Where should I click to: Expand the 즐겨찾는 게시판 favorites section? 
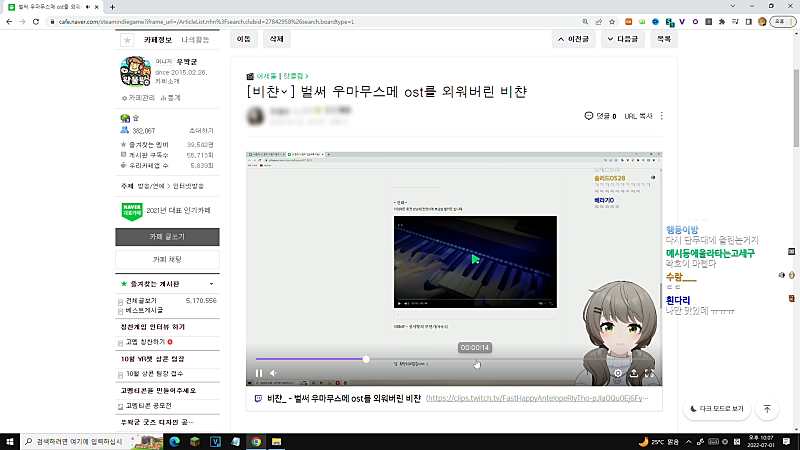(x=212, y=285)
